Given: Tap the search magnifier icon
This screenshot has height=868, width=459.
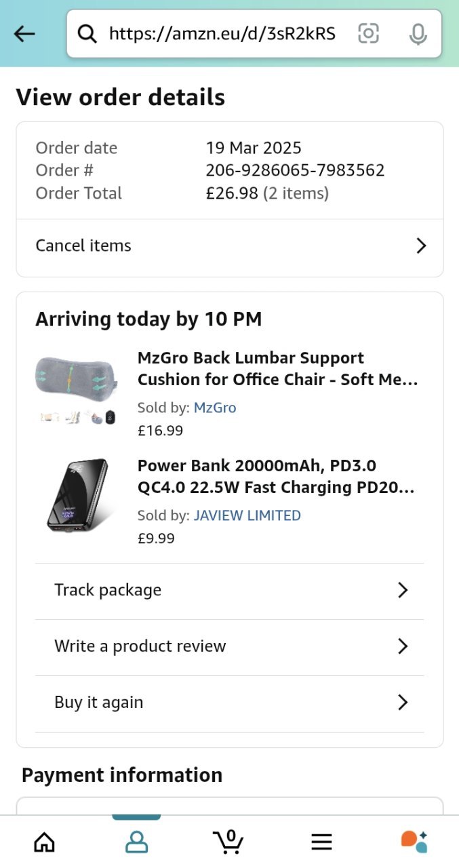Looking at the screenshot, I should 87,33.
